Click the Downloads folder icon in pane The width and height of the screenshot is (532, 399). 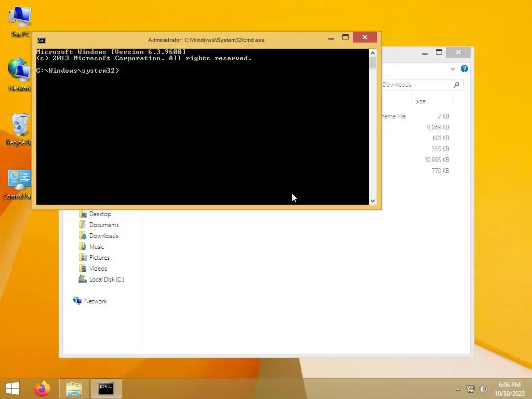(x=83, y=235)
